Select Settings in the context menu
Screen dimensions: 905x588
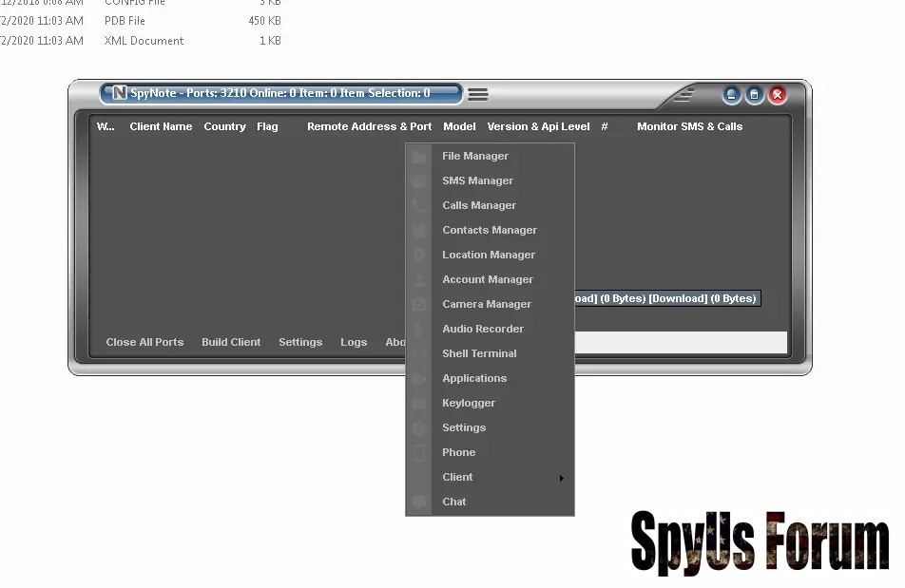464,428
